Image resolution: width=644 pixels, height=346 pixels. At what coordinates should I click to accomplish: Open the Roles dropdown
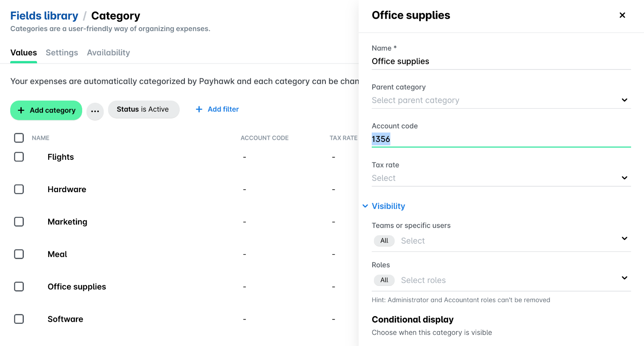click(x=501, y=280)
